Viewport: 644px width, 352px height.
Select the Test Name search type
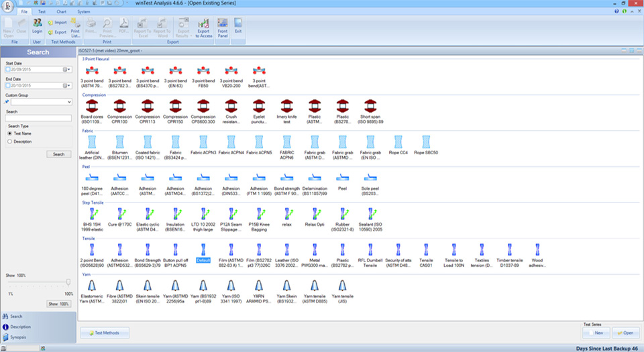click(x=10, y=133)
